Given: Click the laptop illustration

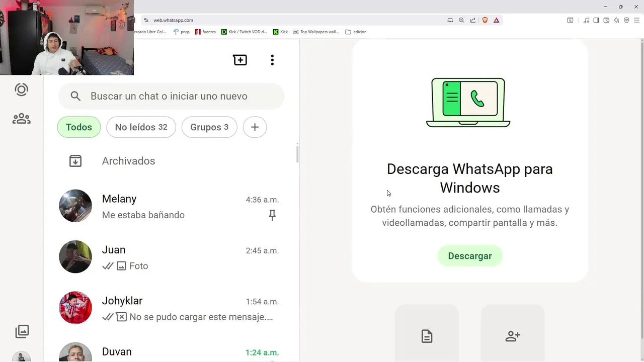Looking at the screenshot, I should click(468, 103).
